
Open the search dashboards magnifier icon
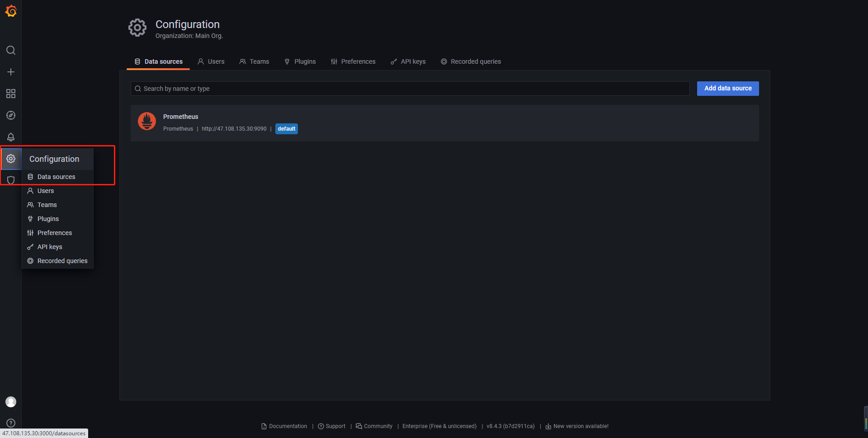(x=11, y=50)
